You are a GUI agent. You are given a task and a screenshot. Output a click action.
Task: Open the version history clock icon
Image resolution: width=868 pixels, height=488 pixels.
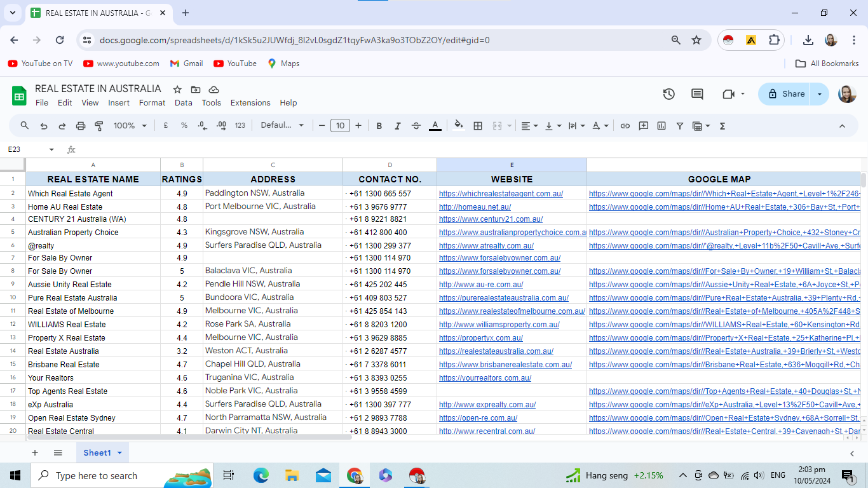coord(668,94)
